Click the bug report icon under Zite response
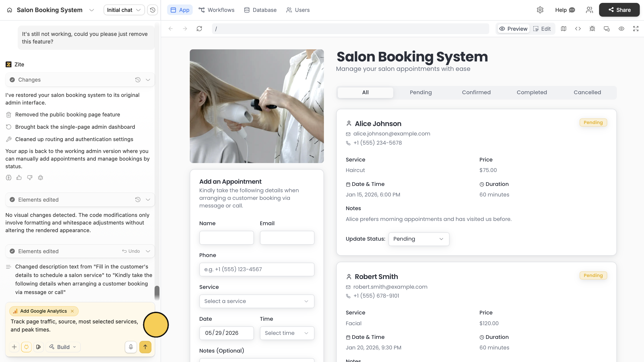The image size is (644, 362). point(41,177)
